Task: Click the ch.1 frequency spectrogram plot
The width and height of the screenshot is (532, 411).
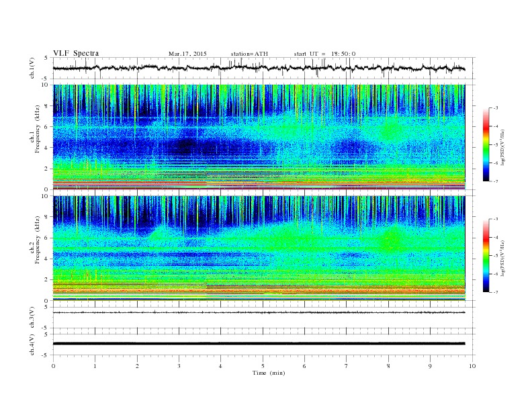Action: (x=259, y=137)
